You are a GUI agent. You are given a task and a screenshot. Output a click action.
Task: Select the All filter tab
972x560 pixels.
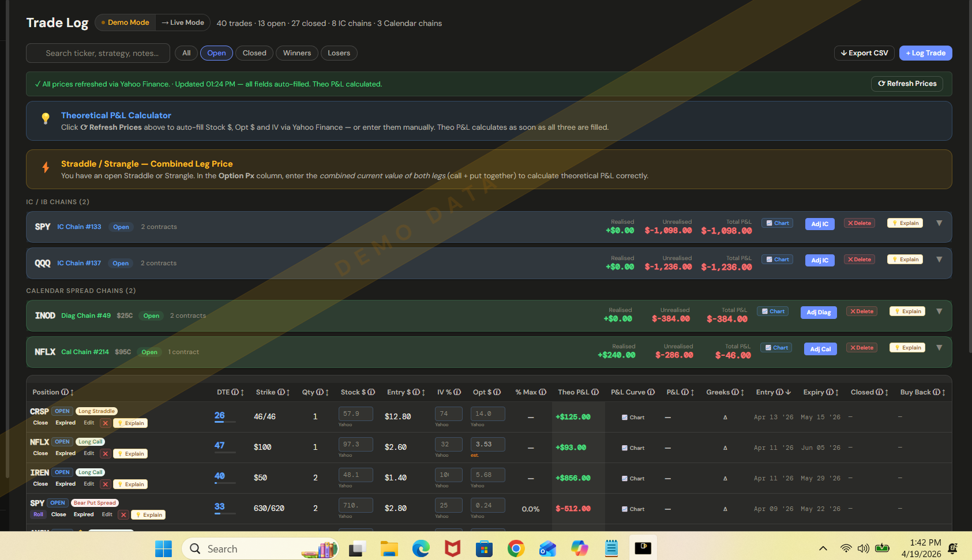pos(186,53)
